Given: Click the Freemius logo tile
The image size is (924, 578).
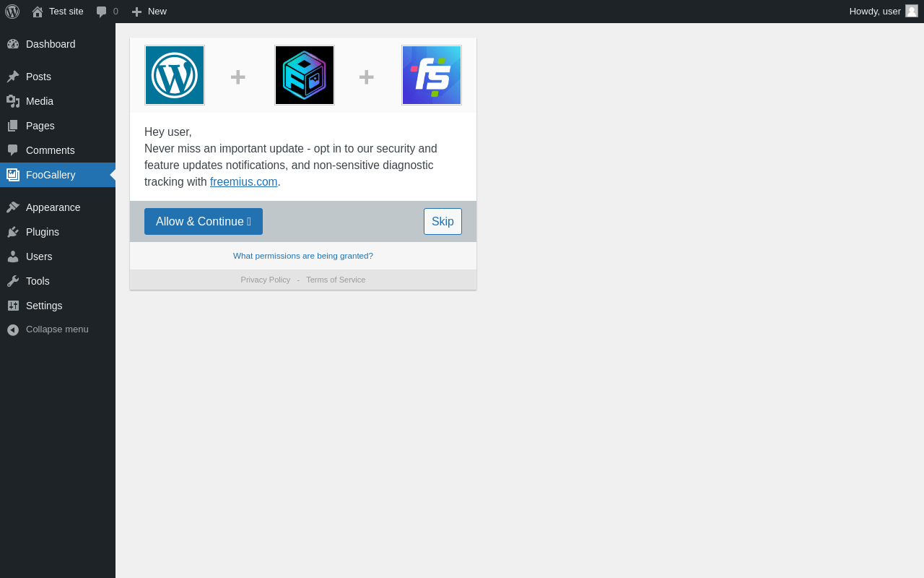Looking at the screenshot, I should tap(432, 75).
